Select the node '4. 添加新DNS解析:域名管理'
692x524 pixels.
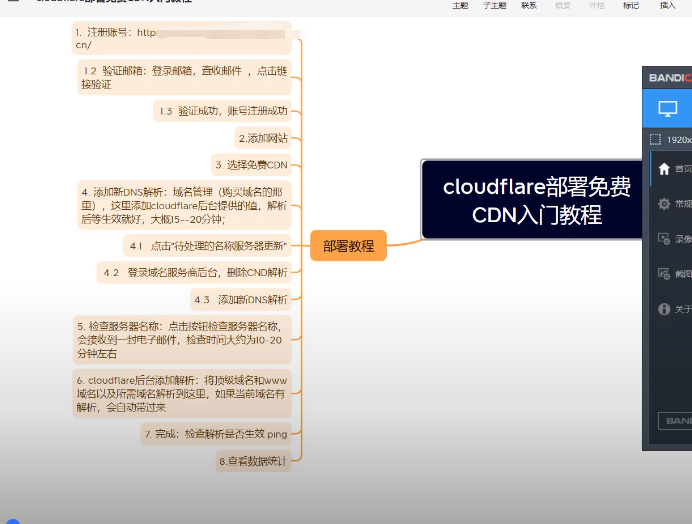[184, 205]
